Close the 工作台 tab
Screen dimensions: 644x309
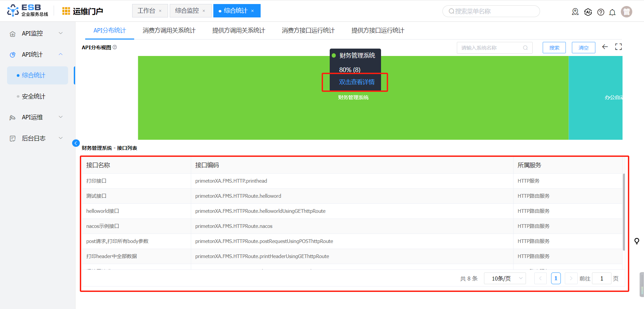pyautogui.click(x=160, y=11)
